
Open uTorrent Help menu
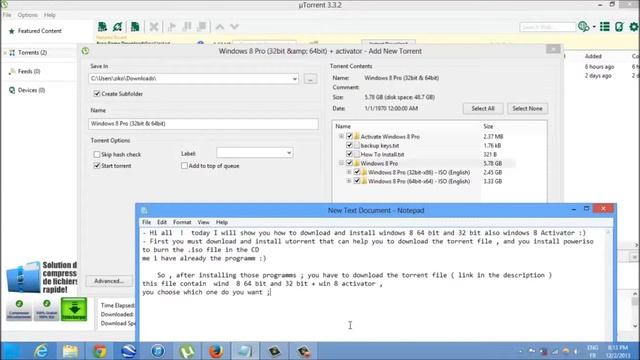tap(49, 15)
